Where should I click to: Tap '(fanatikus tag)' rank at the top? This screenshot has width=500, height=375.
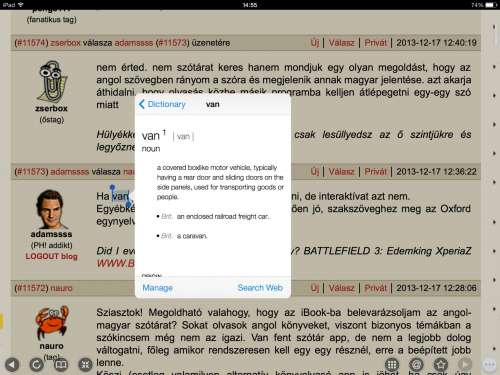52,19
